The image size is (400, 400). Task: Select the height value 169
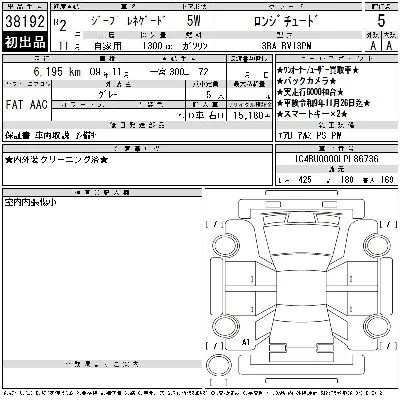pyautogui.click(x=387, y=180)
